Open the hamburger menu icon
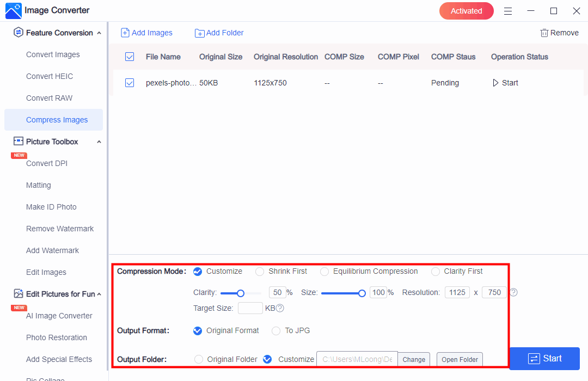Viewport: 588px width, 381px height. [508, 11]
